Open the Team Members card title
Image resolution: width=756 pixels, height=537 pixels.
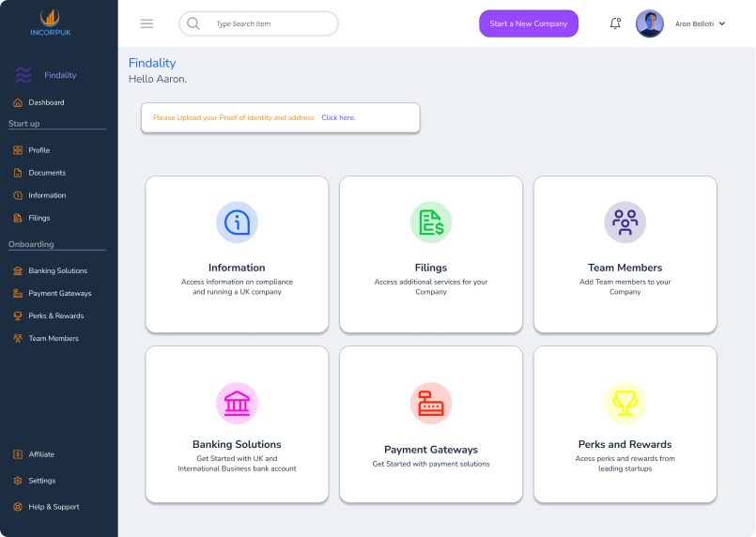click(x=625, y=268)
